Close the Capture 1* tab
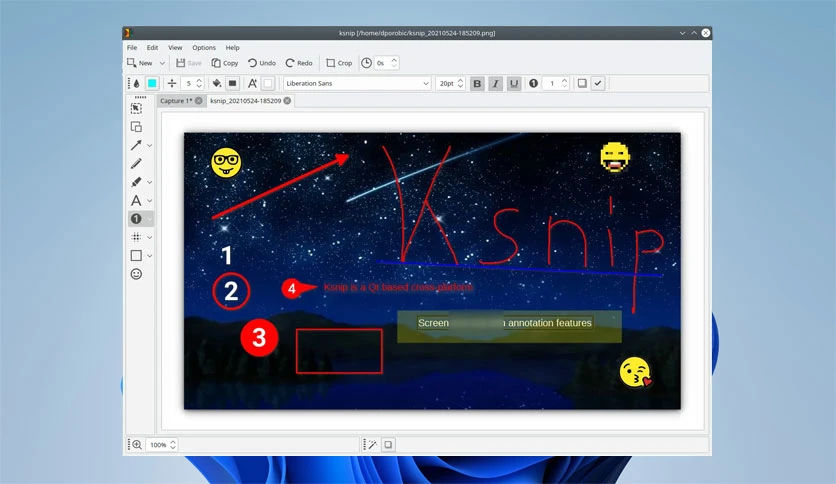836x484 pixels. [199, 101]
